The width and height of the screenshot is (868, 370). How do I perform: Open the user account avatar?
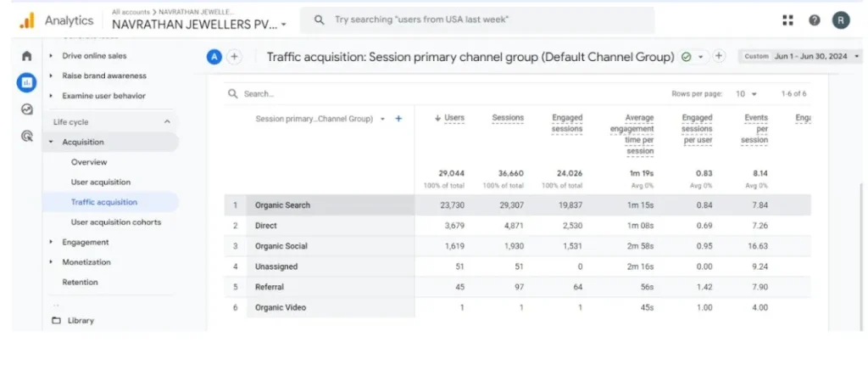pos(840,20)
